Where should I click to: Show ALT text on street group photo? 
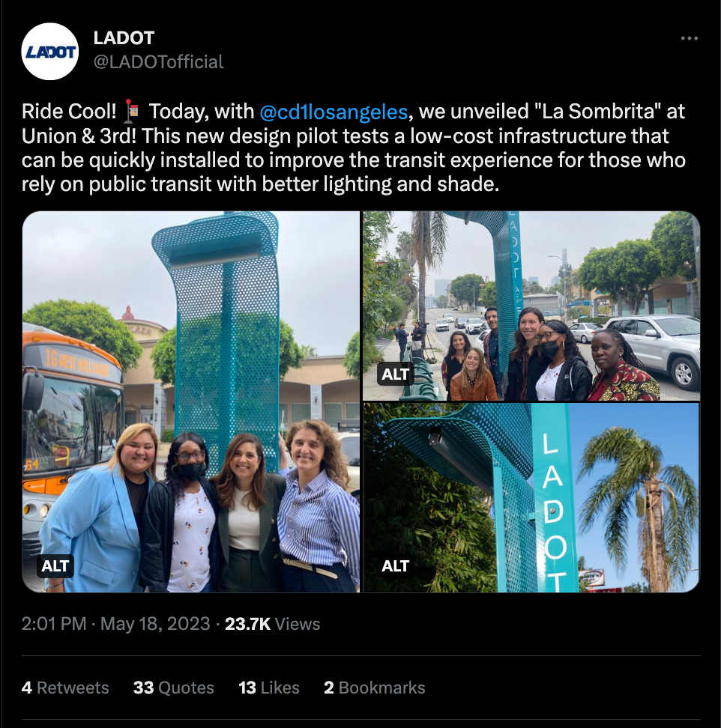[395, 374]
